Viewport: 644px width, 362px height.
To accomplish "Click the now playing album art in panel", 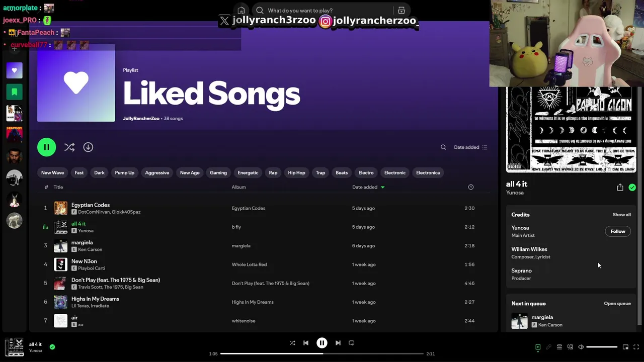I will (x=571, y=130).
